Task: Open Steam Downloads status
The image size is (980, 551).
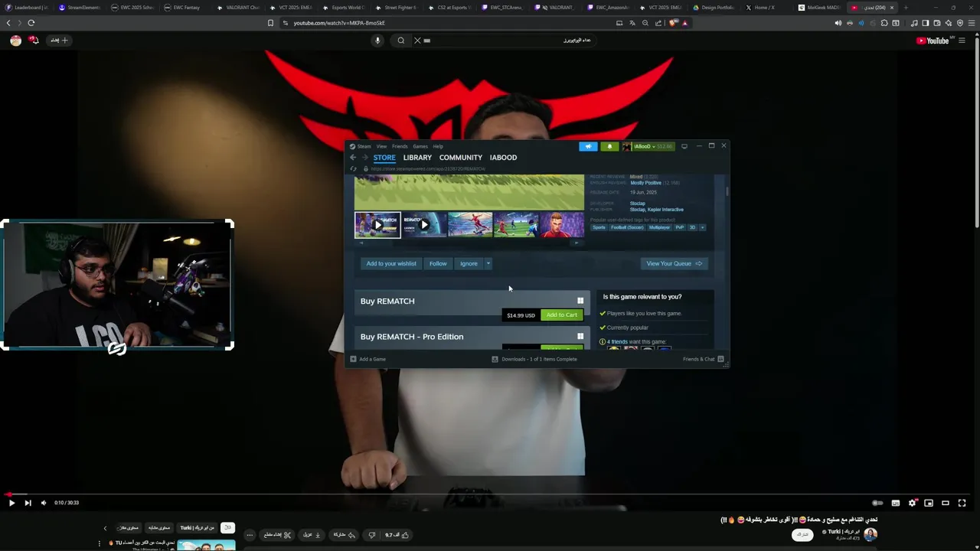Action: point(534,359)
